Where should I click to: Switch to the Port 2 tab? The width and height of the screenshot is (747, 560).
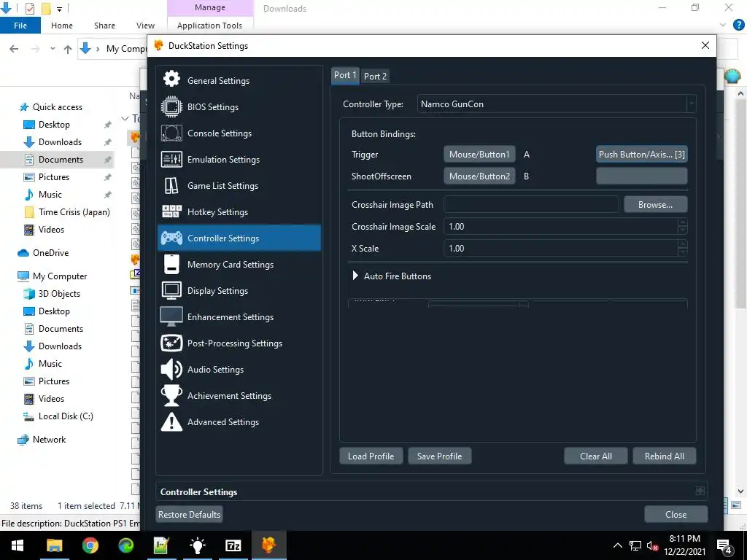pyautogui.click(x=375, y=76)
